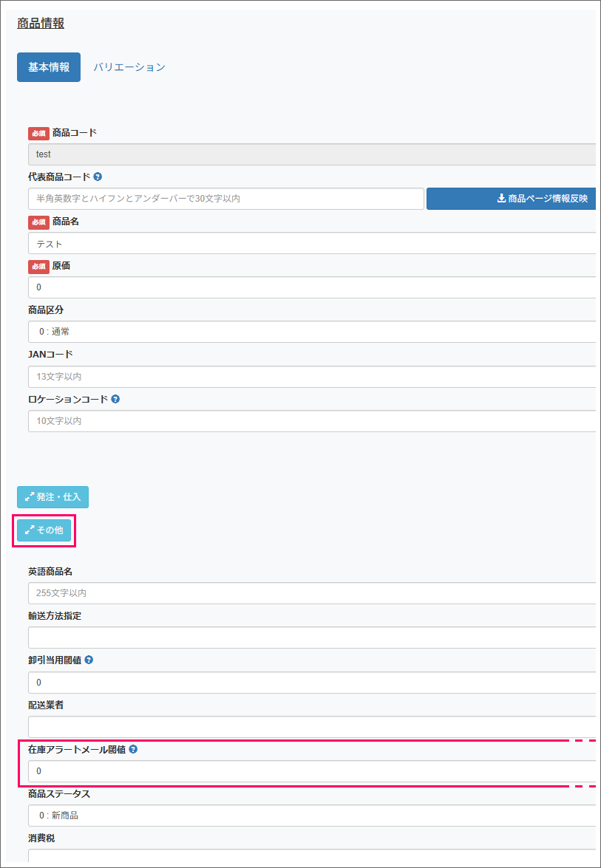Focus the 原価 input field
Image resolution: width=601 pixels, height=868 pixels.
(310, 287)
